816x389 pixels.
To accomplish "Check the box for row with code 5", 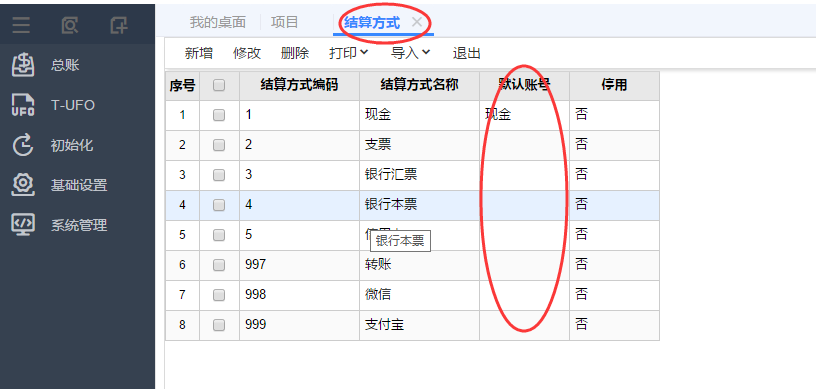I will 219,235.
